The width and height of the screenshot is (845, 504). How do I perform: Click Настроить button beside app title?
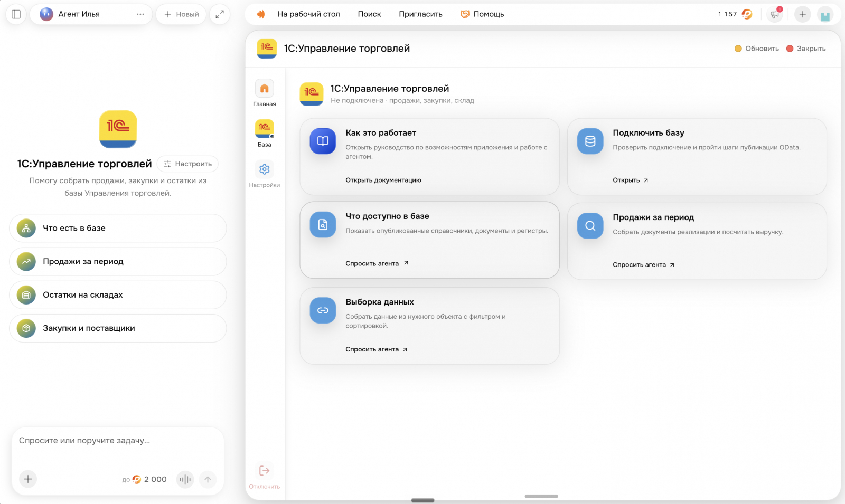187,164
